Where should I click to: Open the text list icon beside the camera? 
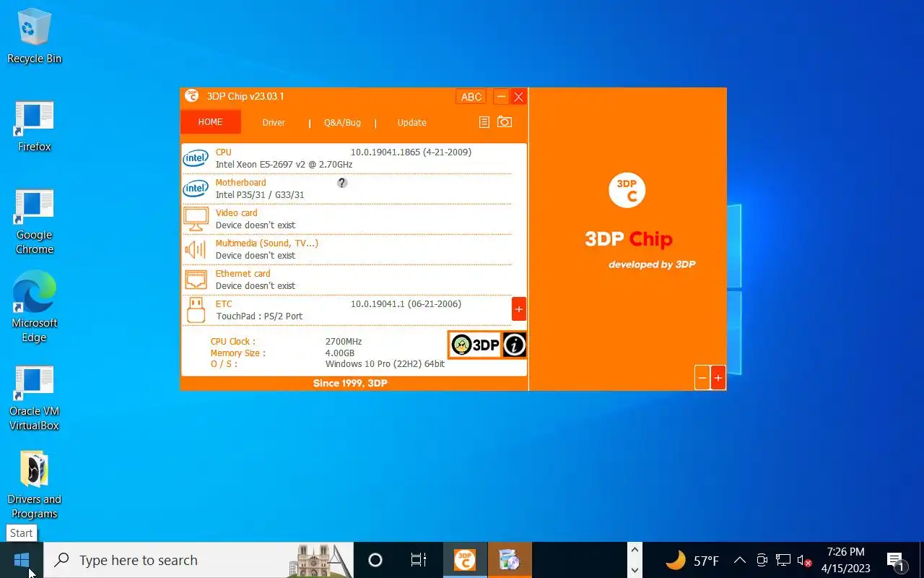coord(484,122)
